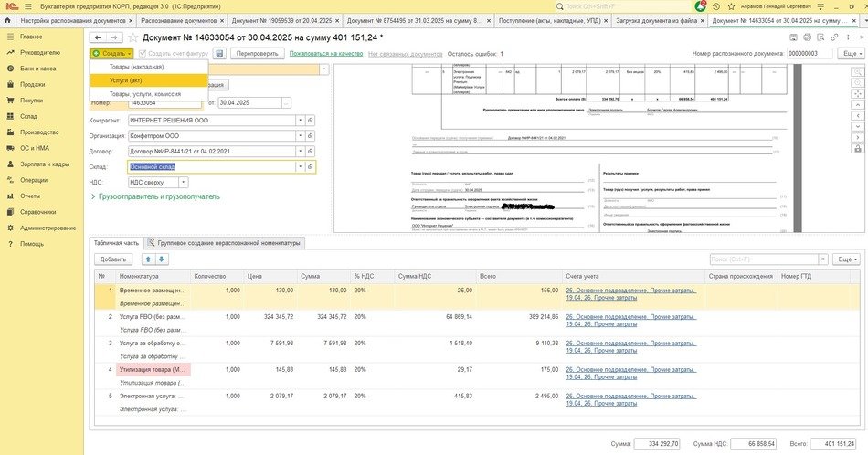868x455 pixels.
Task: Click the save (floppy disk) icon
Action: point(219,54)
